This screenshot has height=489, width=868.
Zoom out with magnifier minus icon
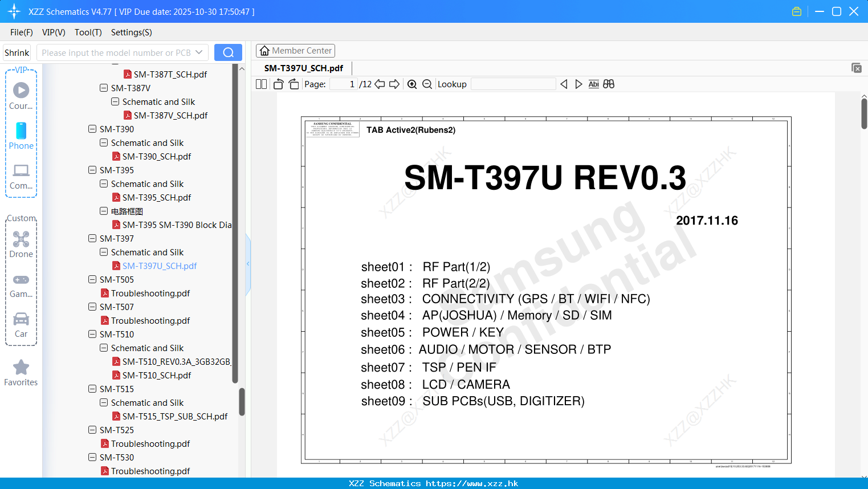[427, 84]
